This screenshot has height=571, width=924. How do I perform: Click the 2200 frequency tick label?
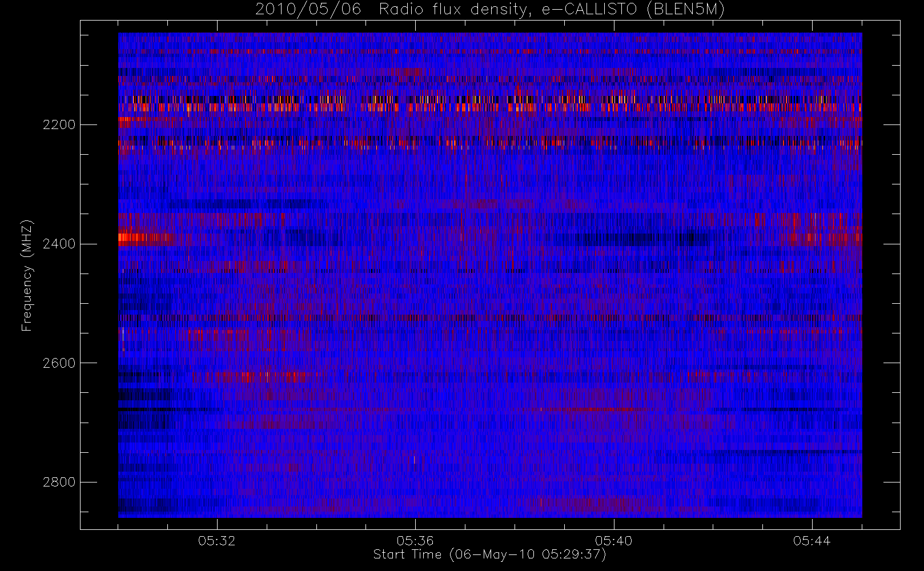59,124
